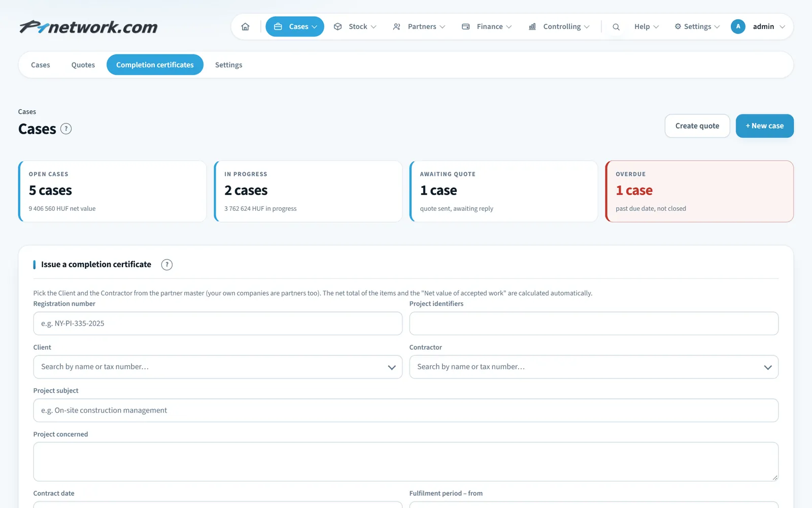The width and height of the screenshot is (812, 508).
Task: Switch to the Cases sub-tab
Action: (x=41, y=65)
